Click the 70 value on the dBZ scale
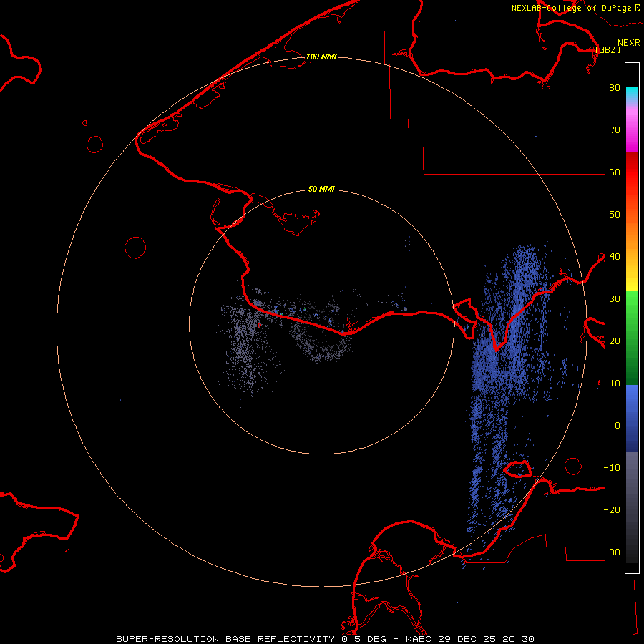Image resolution: width=644 pixels, height=644 pixels. pyautogui.click(x=615, y=130)
